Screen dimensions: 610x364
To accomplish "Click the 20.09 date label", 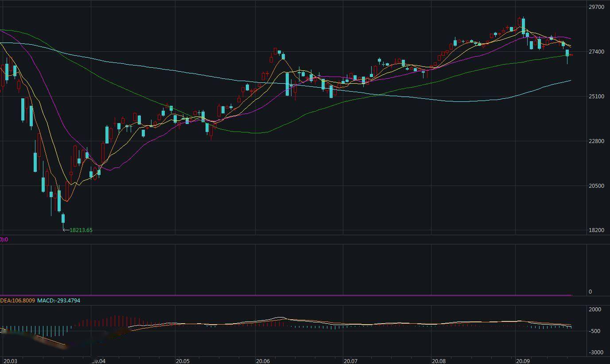I will [523, 361].
